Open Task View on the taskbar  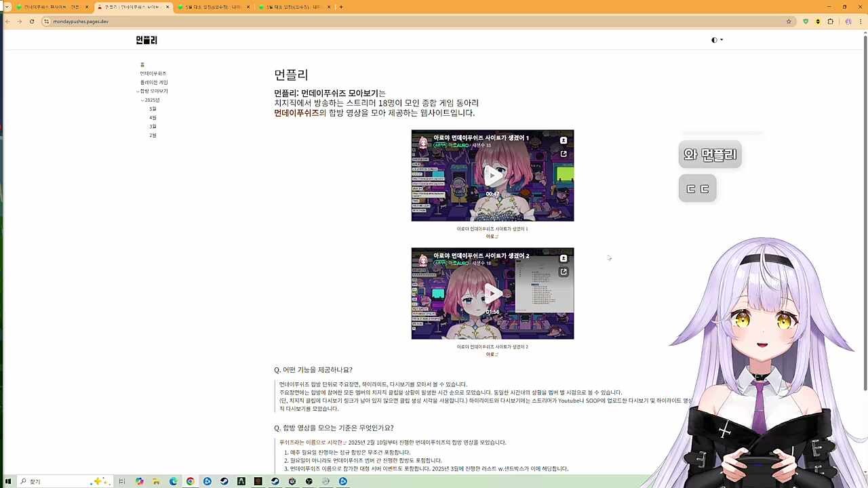[122, 481]
